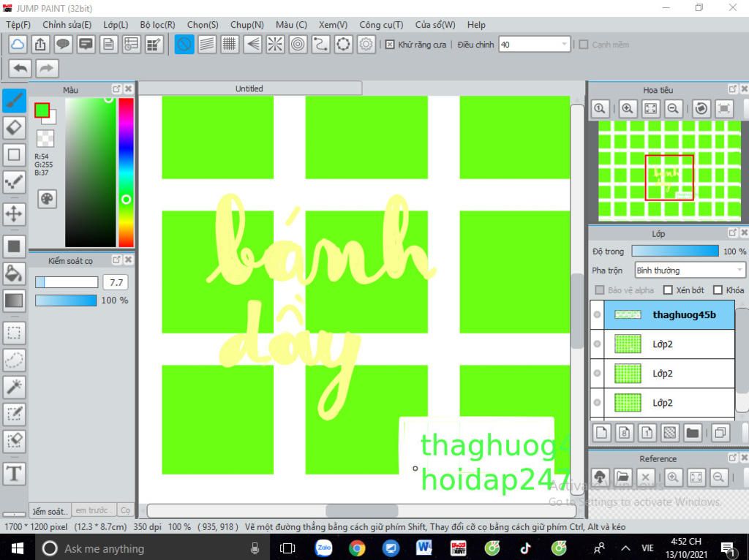Toggle visibility of second Lớp2 layer
The image size is (749, 560).
click(597, 374)
